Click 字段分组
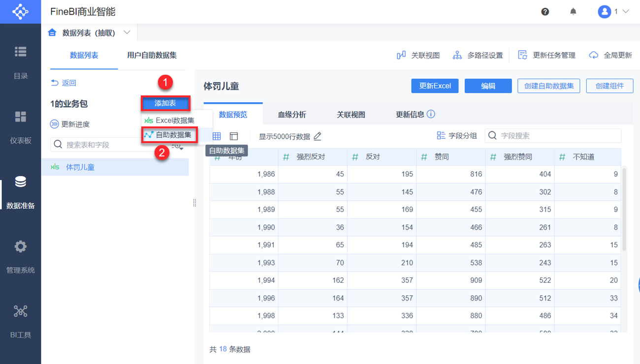The width and height of the screenshot is (640, 364). pos(457,135)
